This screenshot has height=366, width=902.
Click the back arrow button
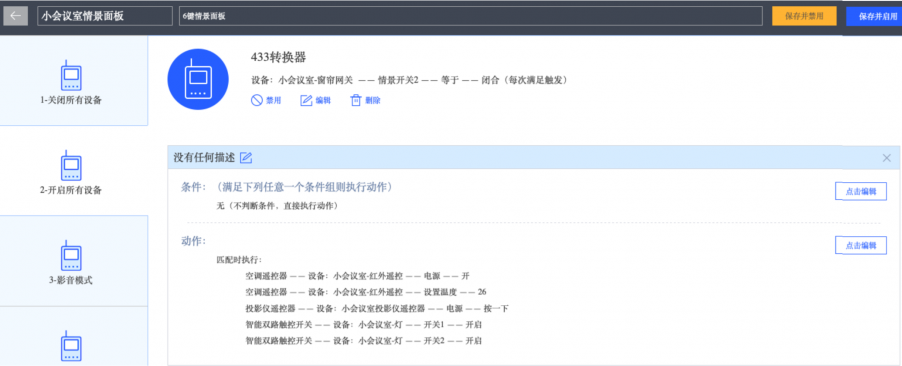point(16,16)
